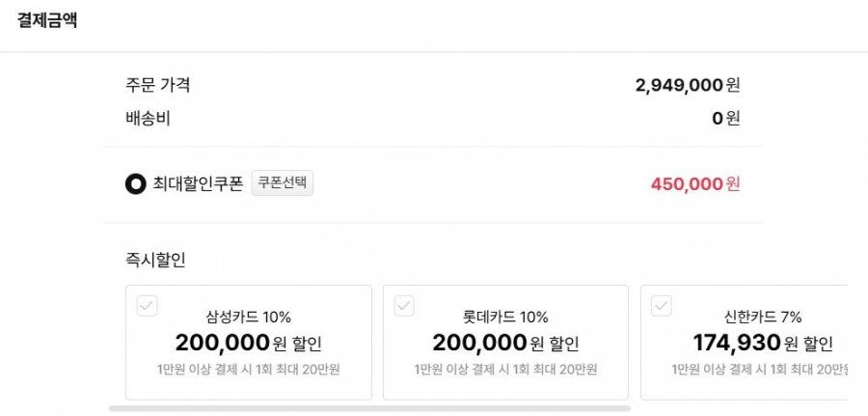Tick the 롯데카드 10% discount checkbox

[x=405, y=306]
